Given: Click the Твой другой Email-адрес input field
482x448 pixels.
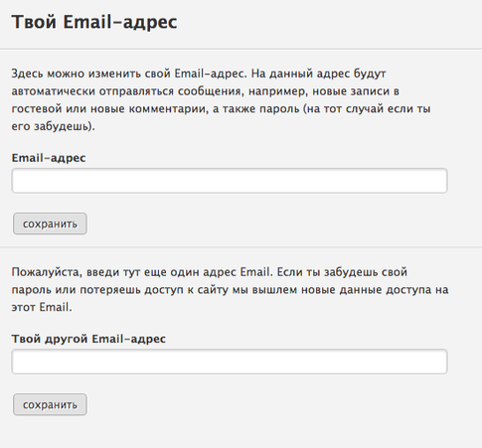Looking at the screenshot, I should (x=230, y=362).
